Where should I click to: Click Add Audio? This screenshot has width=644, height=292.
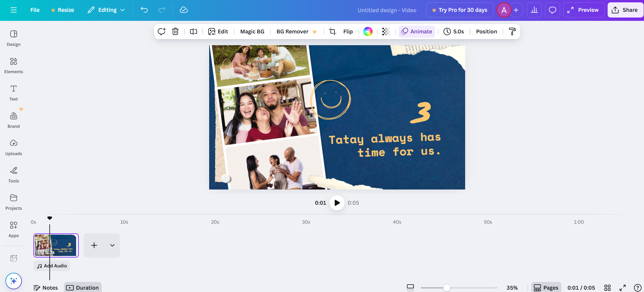click(52, 266)
